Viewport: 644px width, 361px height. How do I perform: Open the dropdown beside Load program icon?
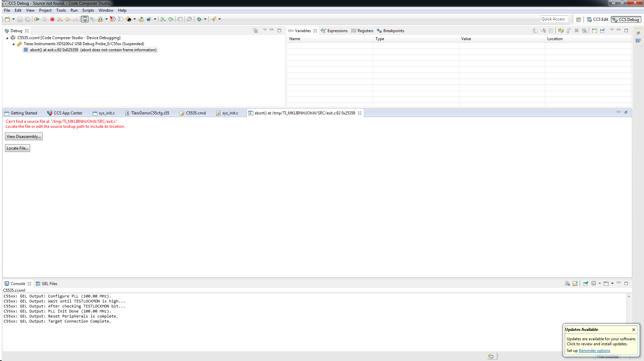(106, 19)
